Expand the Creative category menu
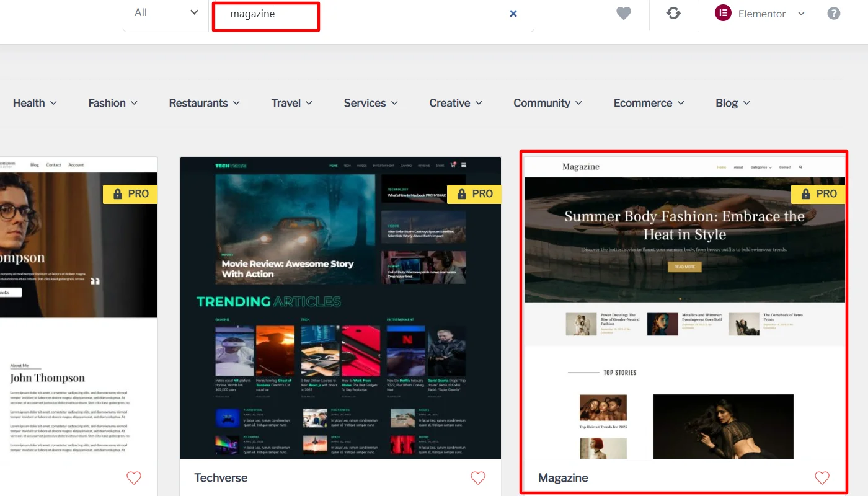The width and height of the screenshot is (868, 496). click(456, 103)
